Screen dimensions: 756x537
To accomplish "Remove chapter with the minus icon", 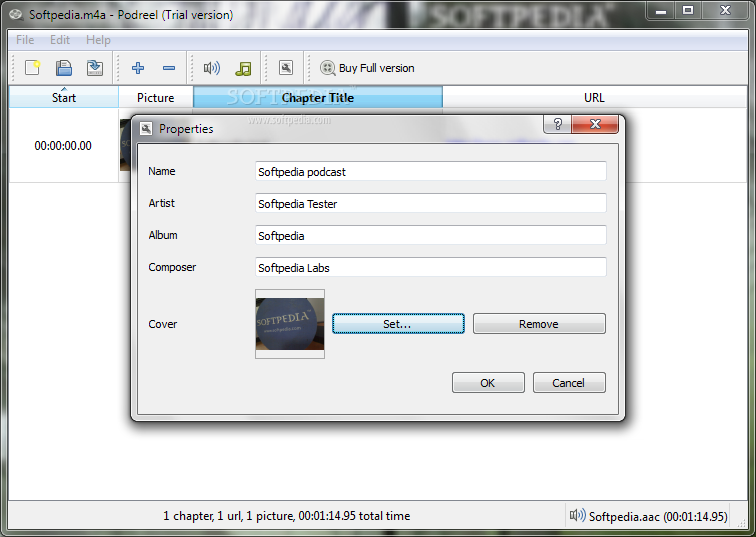I will coord(169,68).
